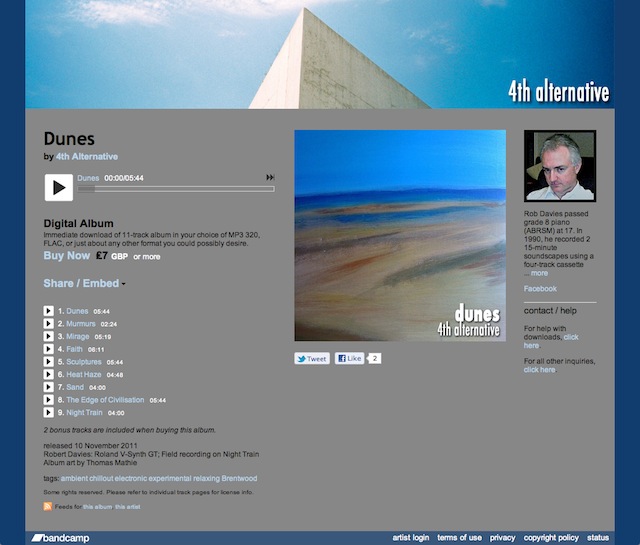Open the copyright policy page
Viewport: 640px width, 545px height.
click(x=551, y=538)
